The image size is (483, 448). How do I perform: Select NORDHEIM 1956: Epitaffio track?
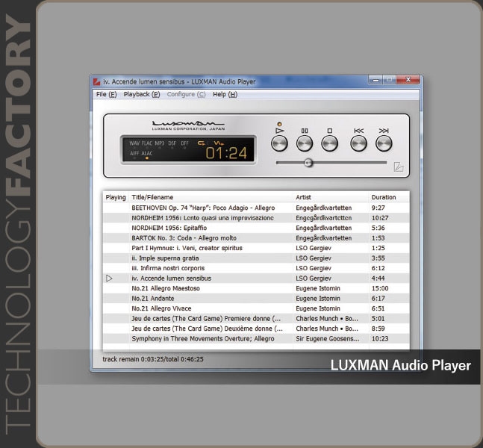[256, 228]
